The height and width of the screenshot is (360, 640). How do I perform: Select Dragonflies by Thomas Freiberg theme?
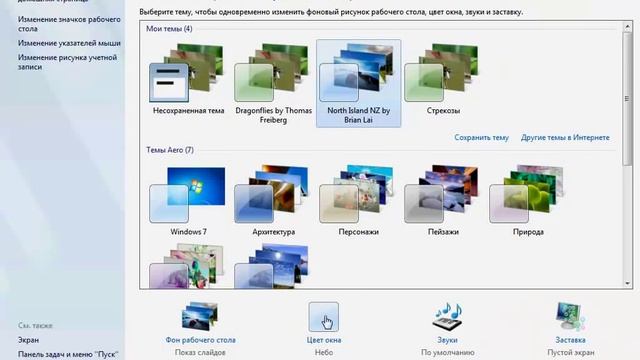(273, 83)
